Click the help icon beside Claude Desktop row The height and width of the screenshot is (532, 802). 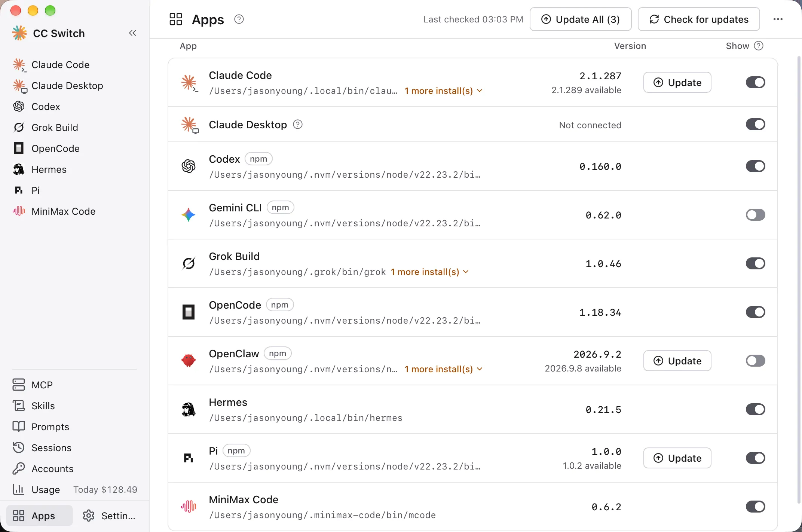click(298, 124)
